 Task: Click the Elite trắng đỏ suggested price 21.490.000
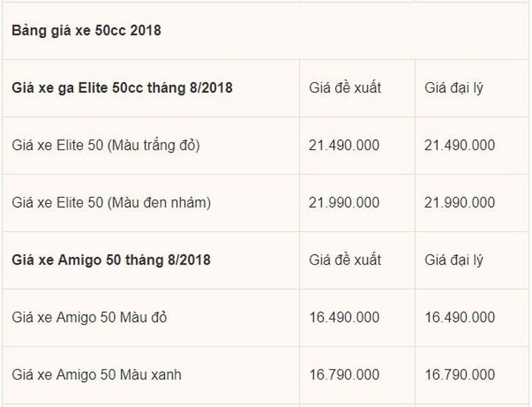(x=344, y=145)
